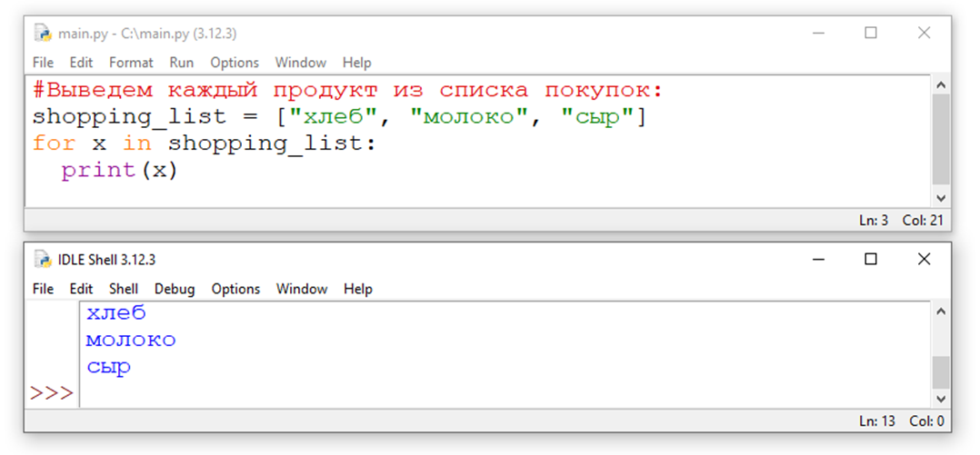Viewport: 980px width, 455px height.
Task: Open Options menu in main.py editor window
Action: [235, 63]
